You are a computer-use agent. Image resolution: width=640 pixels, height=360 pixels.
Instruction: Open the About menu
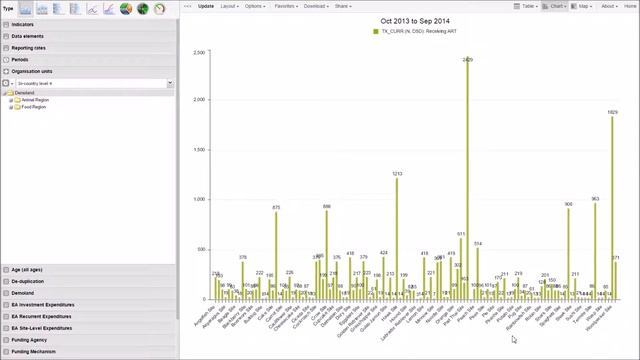click(609, 6)
